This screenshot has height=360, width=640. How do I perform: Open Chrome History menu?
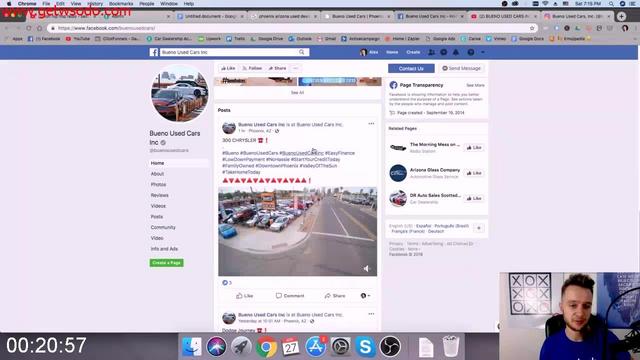95,4
